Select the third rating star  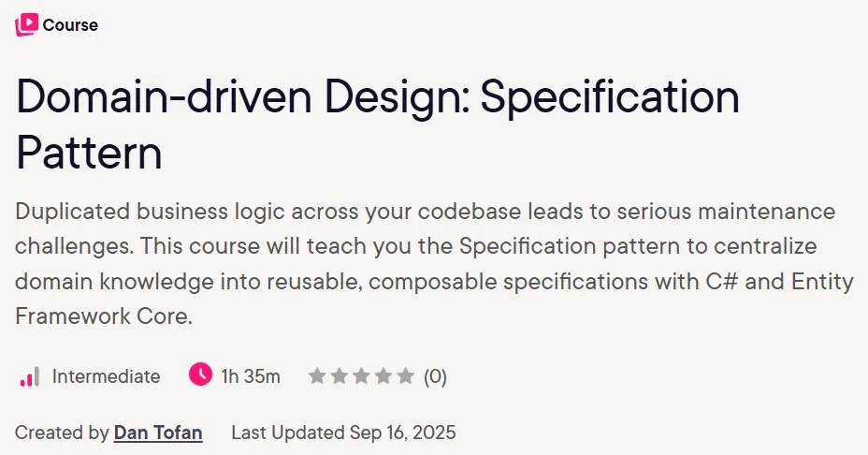(361, 375)
